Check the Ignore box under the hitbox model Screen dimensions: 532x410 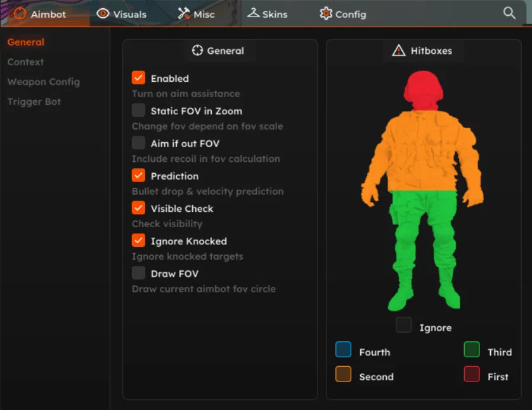[404, 325]
